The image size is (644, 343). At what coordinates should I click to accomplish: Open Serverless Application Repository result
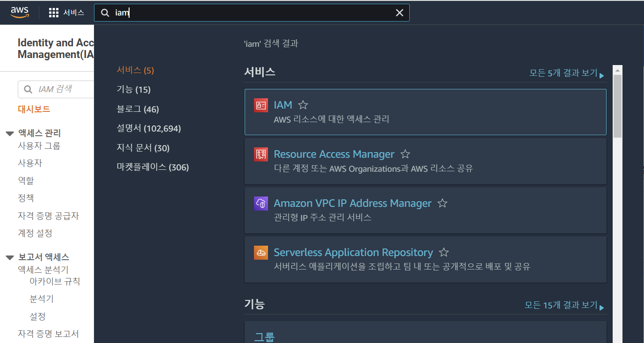tap(353, 252)
